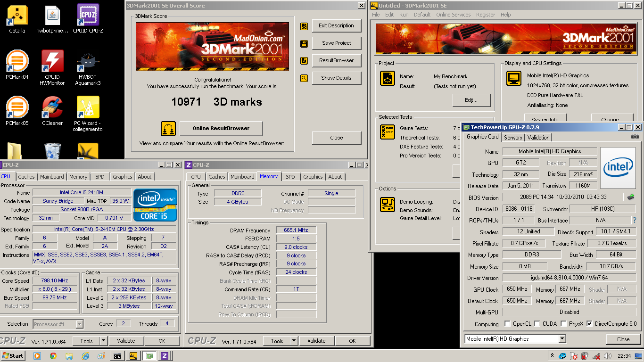This screenshot has height=362, width=644.
Task: Click the Bus Interface question mark
Action: tap(635, 220)
